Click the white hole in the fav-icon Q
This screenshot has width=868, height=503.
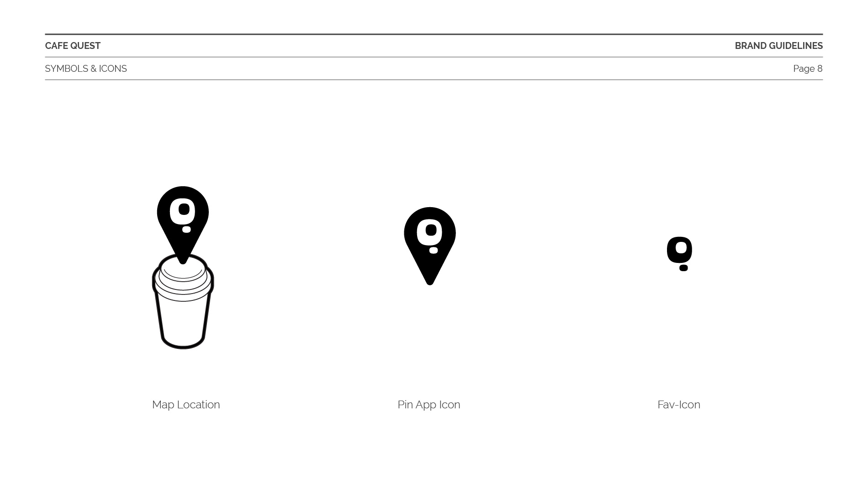681,248
